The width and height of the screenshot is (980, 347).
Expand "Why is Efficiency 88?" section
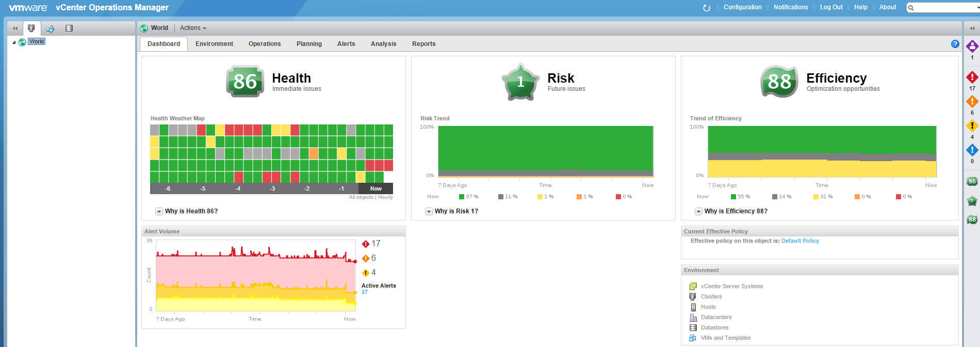click(x=698, y=211)
